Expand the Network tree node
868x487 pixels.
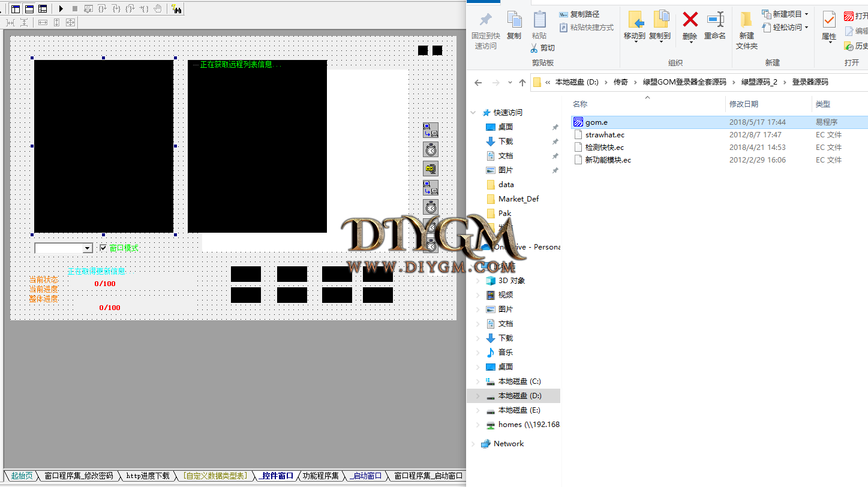click(x=474, y=444)
